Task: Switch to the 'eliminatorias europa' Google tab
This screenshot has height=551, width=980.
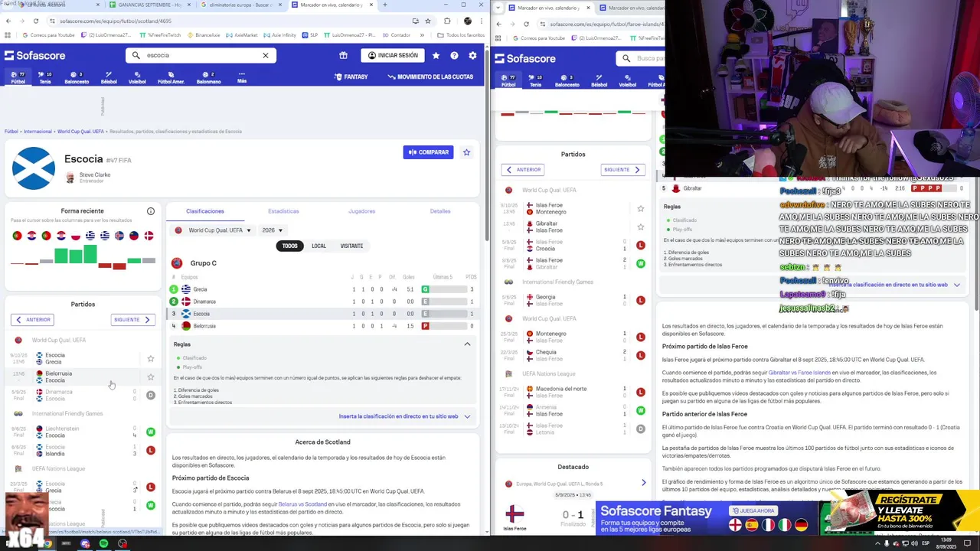Action: click(x=241, y=5)
